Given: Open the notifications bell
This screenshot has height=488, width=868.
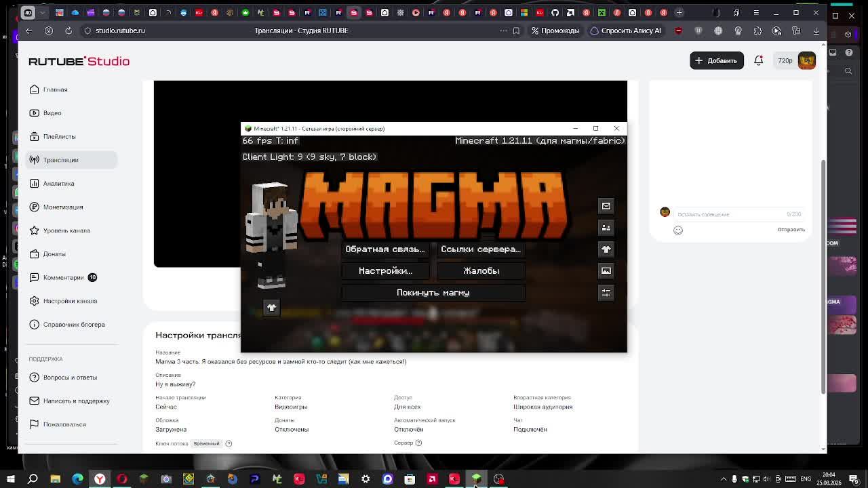Looking at the screenshot, I should click(x=759, y=60).
